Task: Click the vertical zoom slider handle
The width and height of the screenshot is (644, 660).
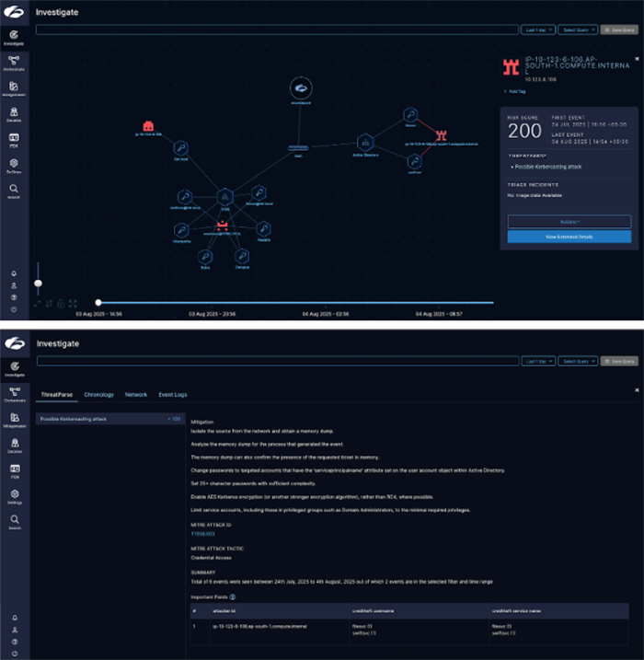Action: (38, 284)
